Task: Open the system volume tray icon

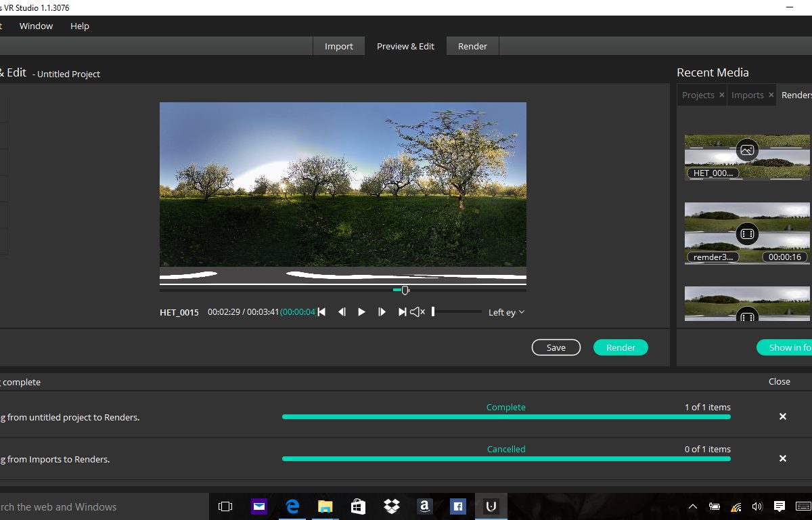Action: [757, 506]
